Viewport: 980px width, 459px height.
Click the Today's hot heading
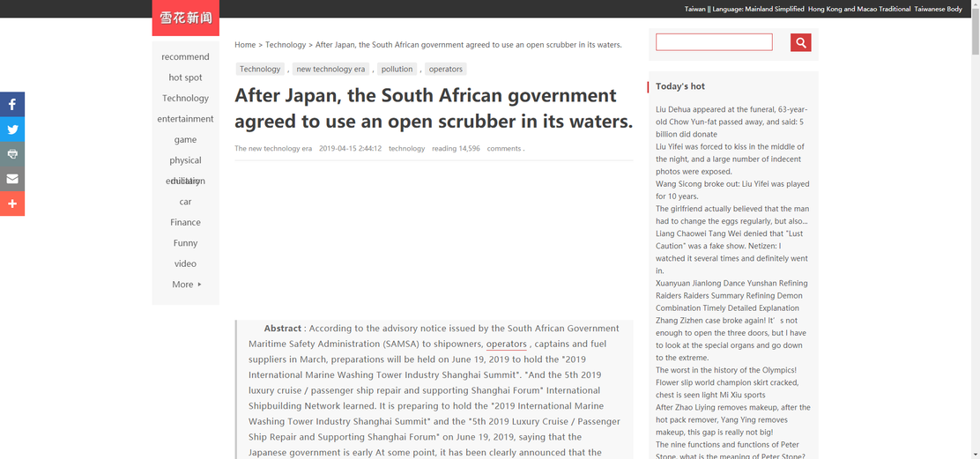[680, 86]
